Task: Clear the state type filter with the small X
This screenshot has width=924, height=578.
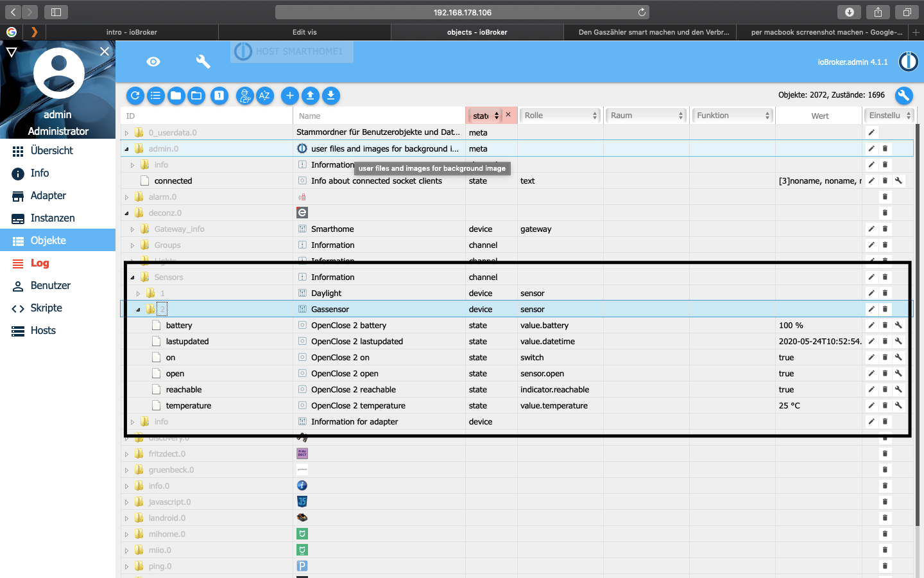Action: pos(508,115)
